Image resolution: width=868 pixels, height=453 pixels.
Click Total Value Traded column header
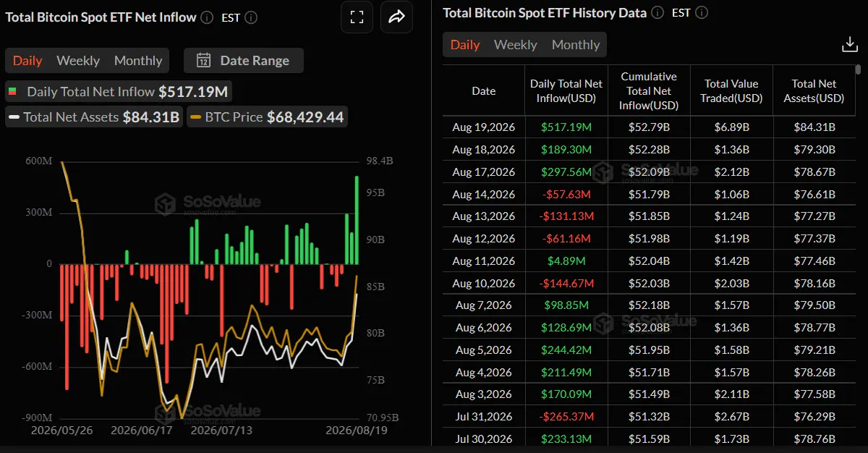point(731,91)
